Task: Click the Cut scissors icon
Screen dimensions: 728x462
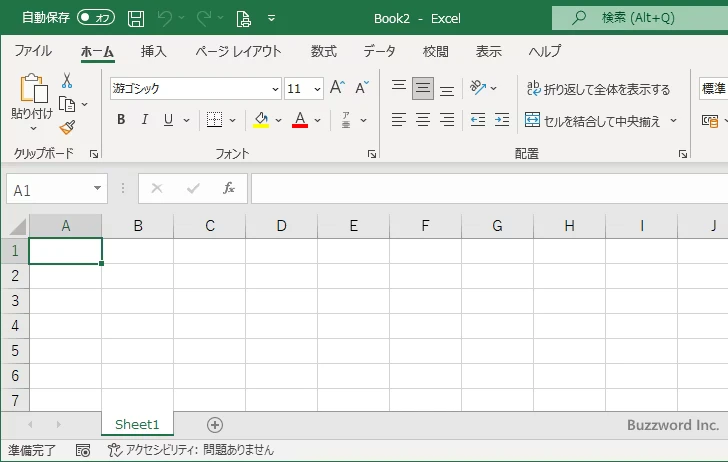Action: coord(67,80)
